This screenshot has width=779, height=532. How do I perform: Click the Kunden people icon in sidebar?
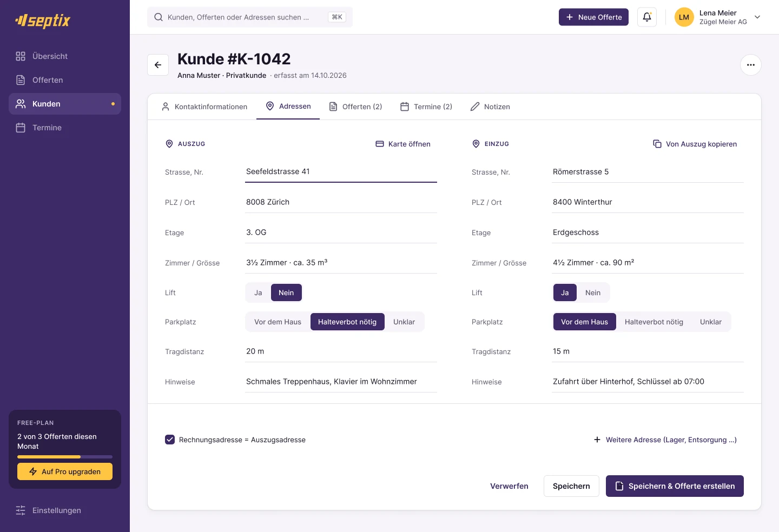coord(21,104)
